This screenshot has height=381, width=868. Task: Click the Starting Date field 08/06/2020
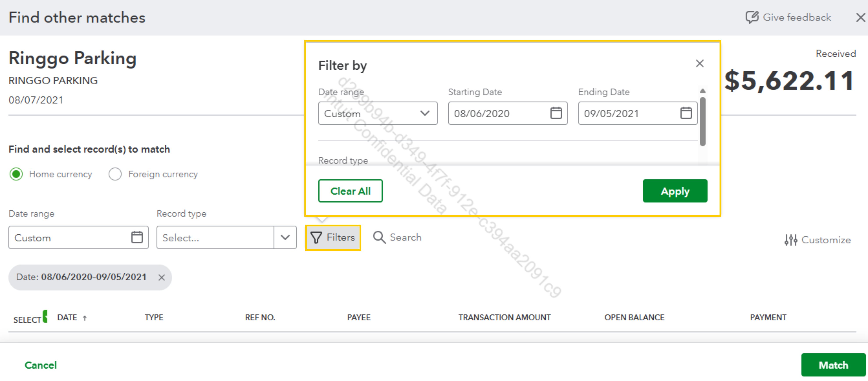pos(507,113)
